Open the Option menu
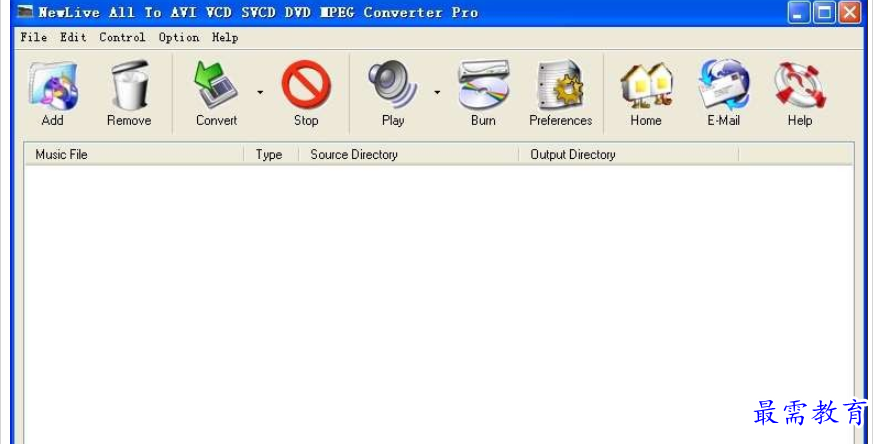Screen dimensions: 875x444 pyautogui.click(x=179, y=37)
